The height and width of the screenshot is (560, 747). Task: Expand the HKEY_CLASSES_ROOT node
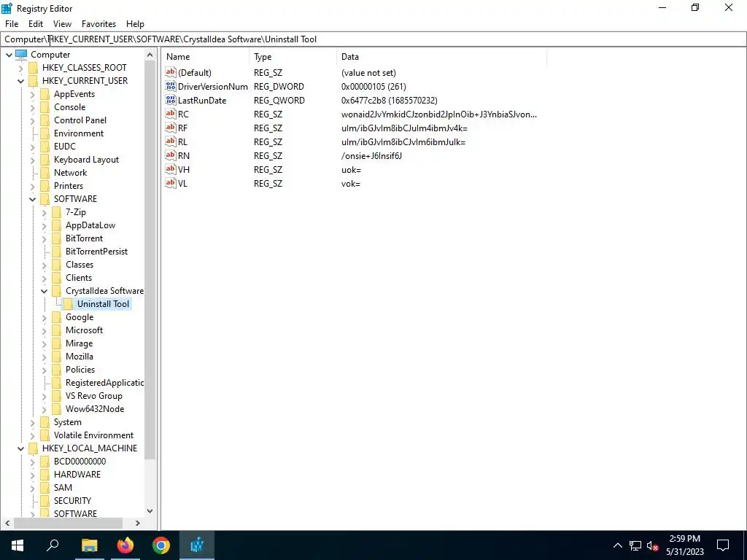[x=20, y=68]
